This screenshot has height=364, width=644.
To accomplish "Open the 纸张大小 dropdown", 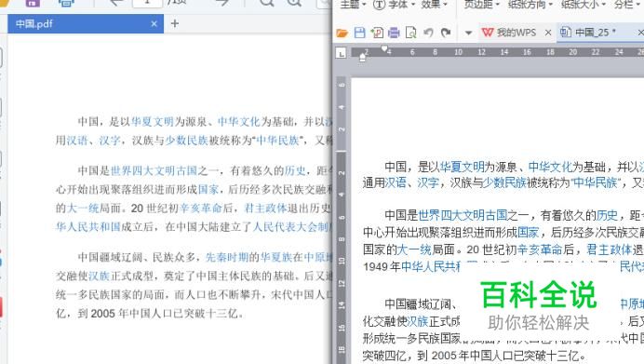I will click(x=584, y=4).
